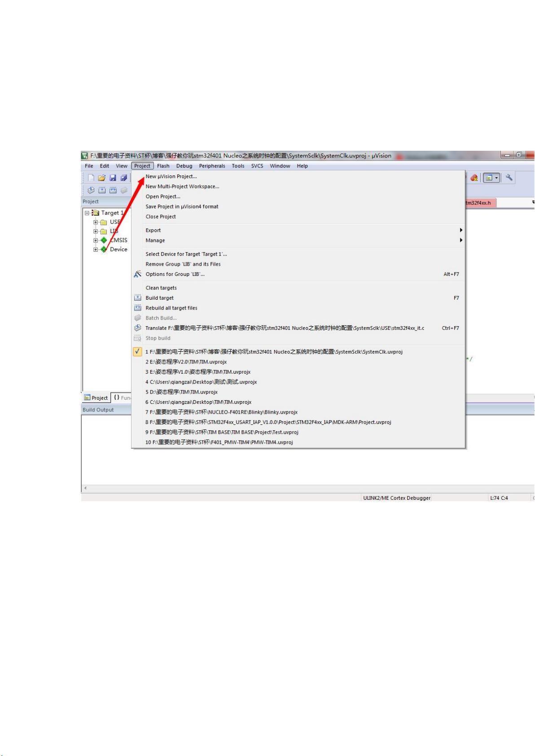Open the Window menu
Viewport: 535px width, 756px height.
tap(280, 166)
